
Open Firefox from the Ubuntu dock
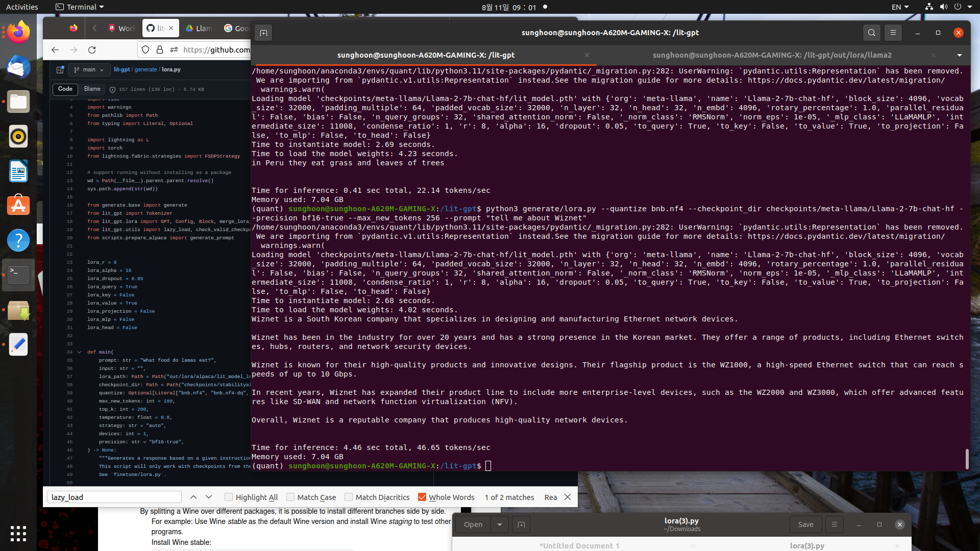[18, 32]
